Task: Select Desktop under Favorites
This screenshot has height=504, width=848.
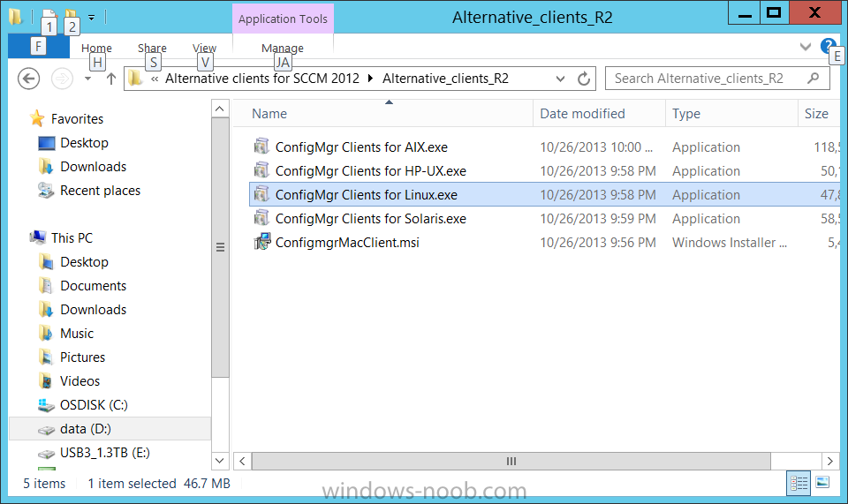Action: point(84,143)
